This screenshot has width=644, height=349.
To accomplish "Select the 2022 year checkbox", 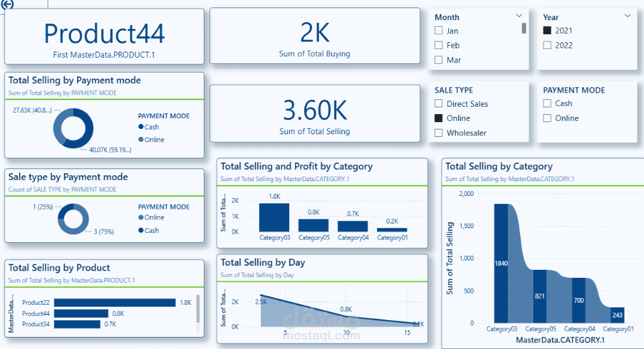I will [x=547, y=45].
